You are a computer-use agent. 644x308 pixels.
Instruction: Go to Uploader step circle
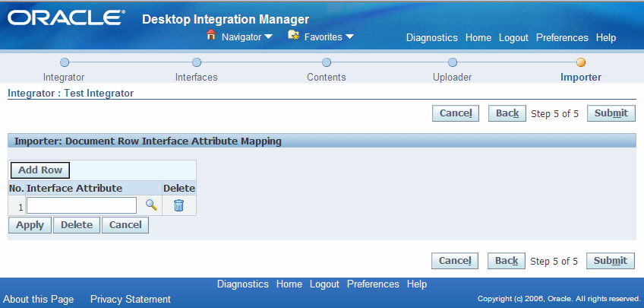[452, 62]
